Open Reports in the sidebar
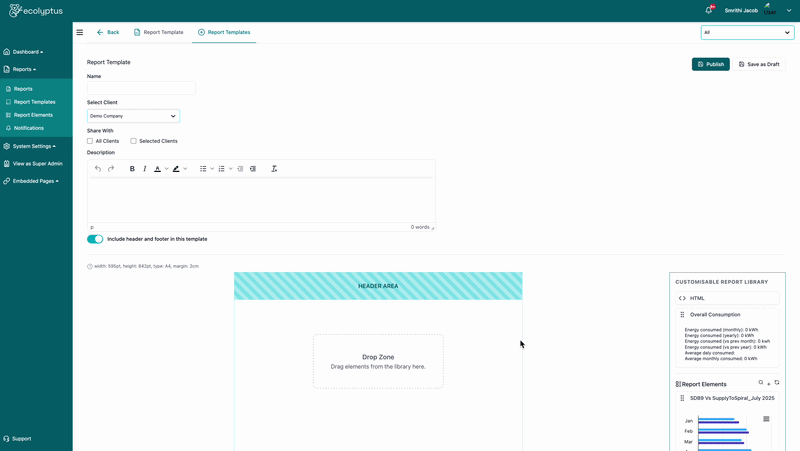This screenshot has width=800, height=451. pyautogui.click(x=23, y=89)
